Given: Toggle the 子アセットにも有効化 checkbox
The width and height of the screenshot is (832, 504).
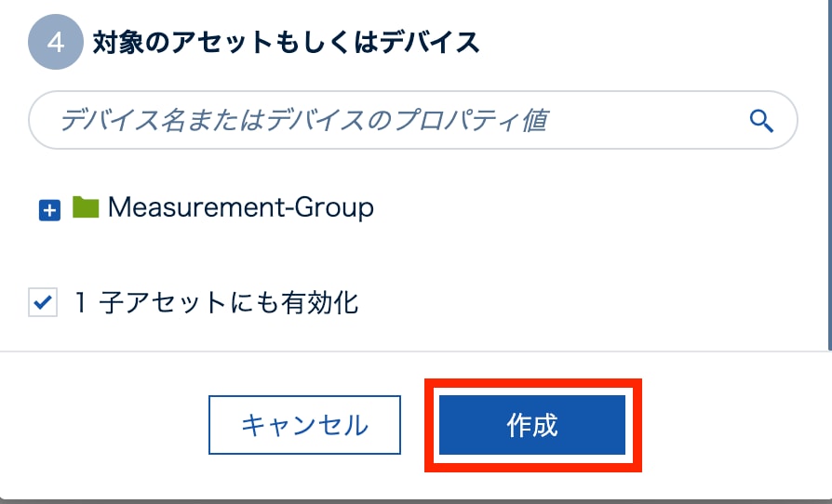Looking at the screenshot, I should 43,302.
